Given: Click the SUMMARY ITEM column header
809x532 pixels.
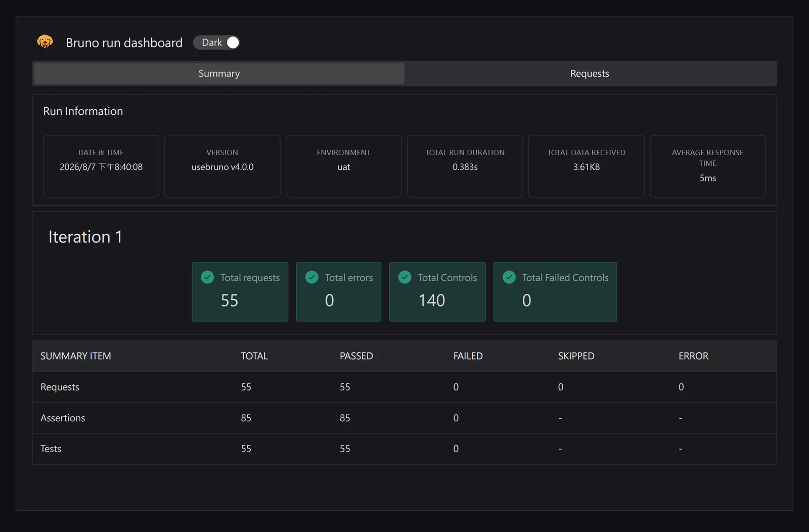Looking at the screenshot, I should coord(76,356).
